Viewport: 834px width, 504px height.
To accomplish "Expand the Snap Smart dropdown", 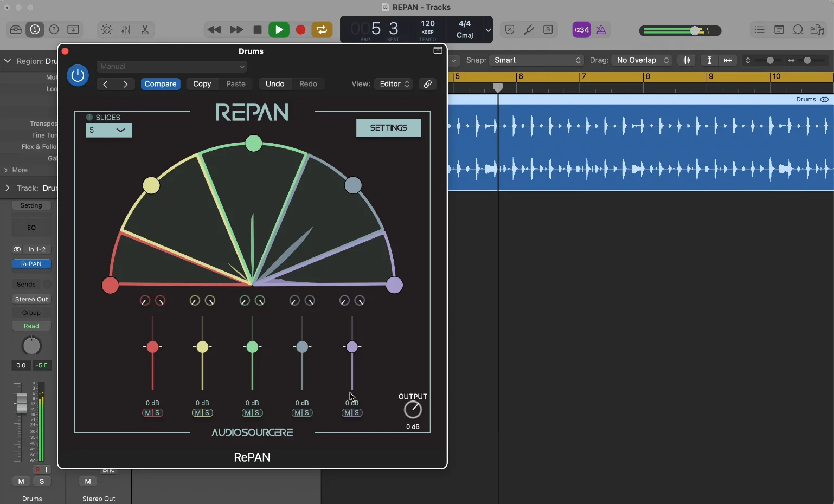I will coord(536,60).
